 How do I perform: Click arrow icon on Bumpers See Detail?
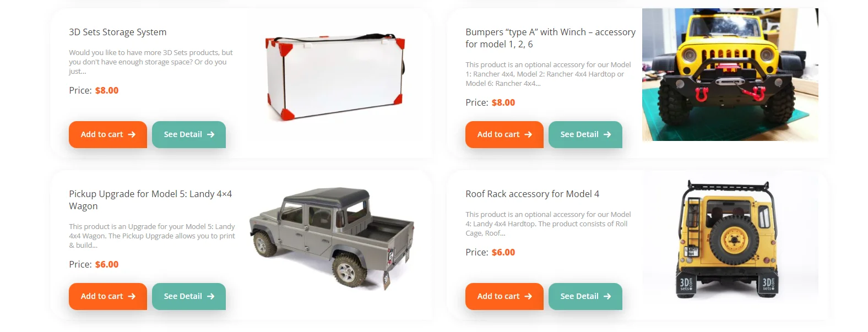coord(607,134)
